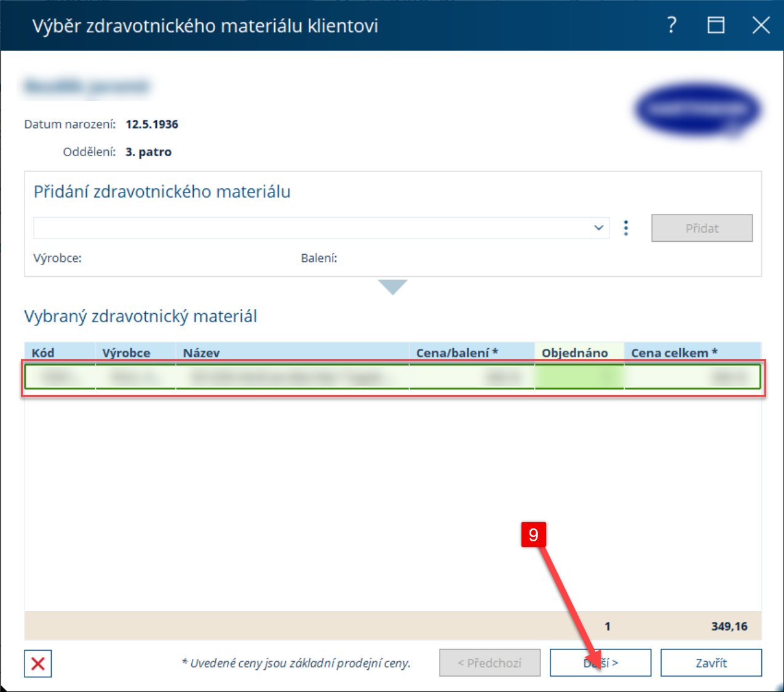Open the three-dot options menu
Image resolution: width=784 pixels, height=692 pixels.
coord(626,228)
